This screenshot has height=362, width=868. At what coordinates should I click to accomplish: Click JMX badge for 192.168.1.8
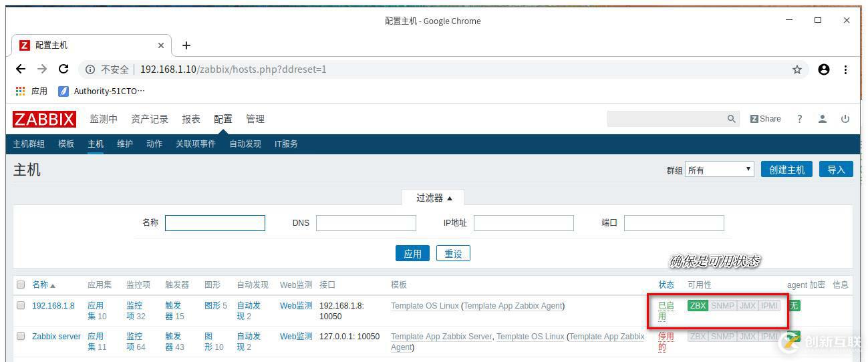[x=748, y=306]
